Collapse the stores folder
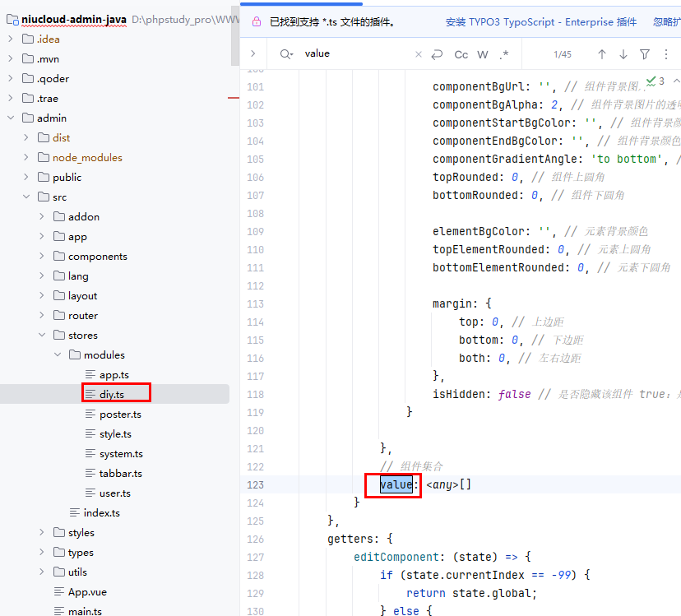 [x=43, y=336]
